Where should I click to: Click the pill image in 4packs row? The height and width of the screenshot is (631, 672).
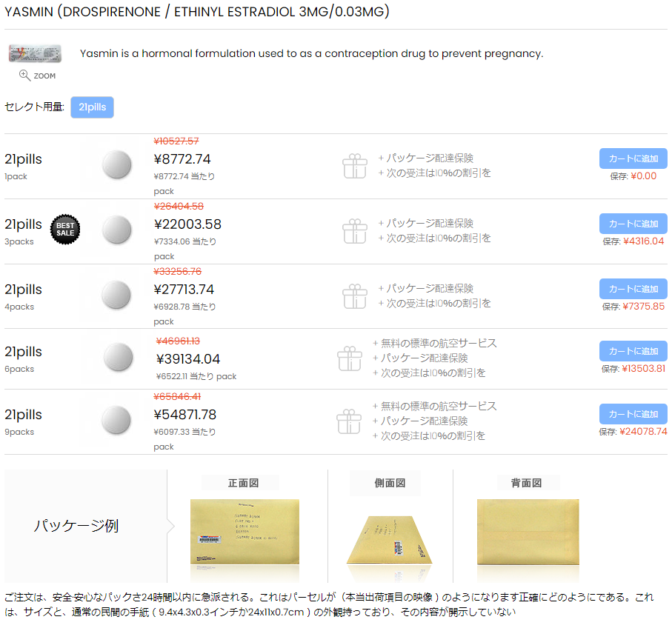click(x=116, y=295)
